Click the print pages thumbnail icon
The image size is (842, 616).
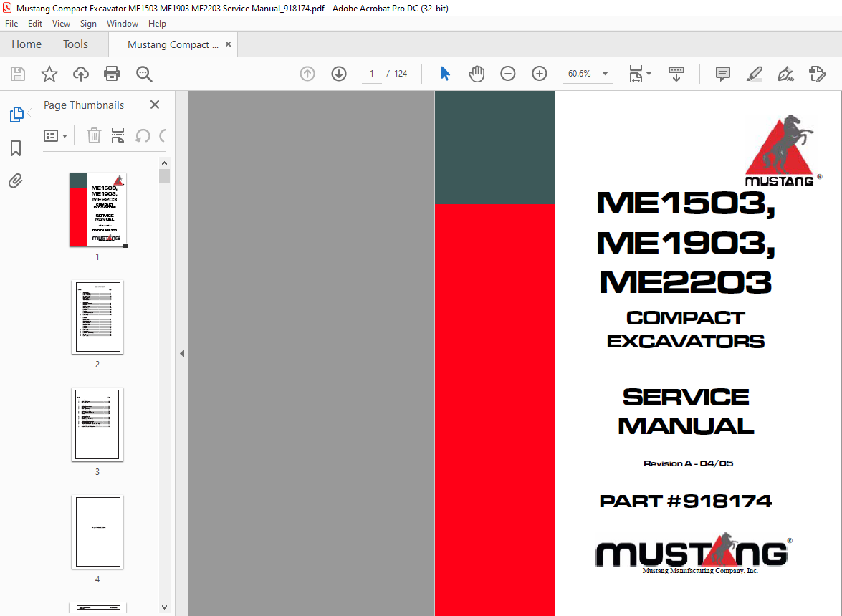click(118, 135)
